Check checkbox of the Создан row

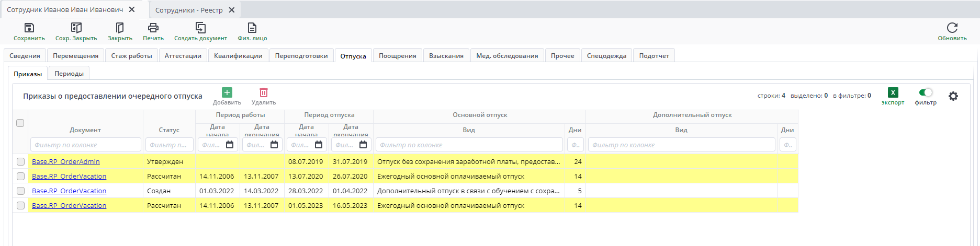[x=20, y=191]
